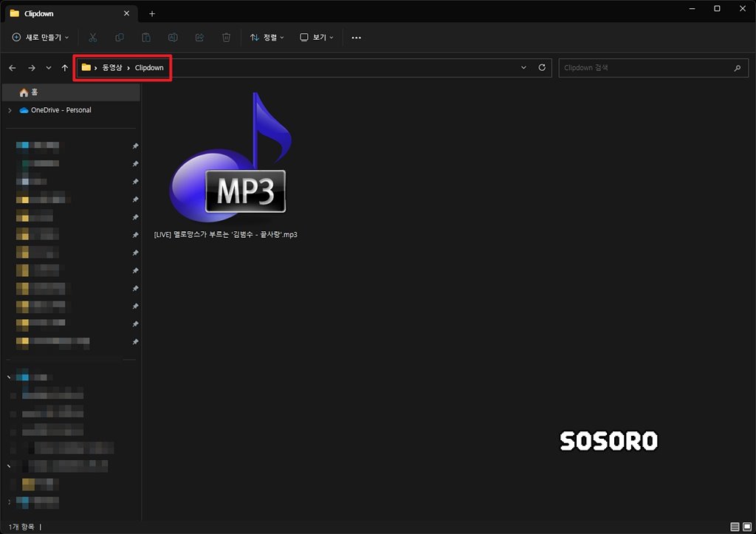The height and width of the screenshot is (534, 756).
Task: Open the 정렬 (Sort) dropdown
Action: pos(267,37)
